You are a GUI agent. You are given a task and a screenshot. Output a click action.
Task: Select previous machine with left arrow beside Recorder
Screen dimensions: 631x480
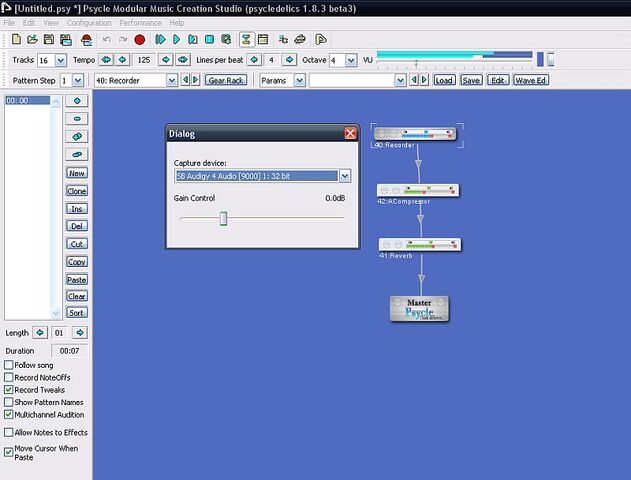coord(185,80)
